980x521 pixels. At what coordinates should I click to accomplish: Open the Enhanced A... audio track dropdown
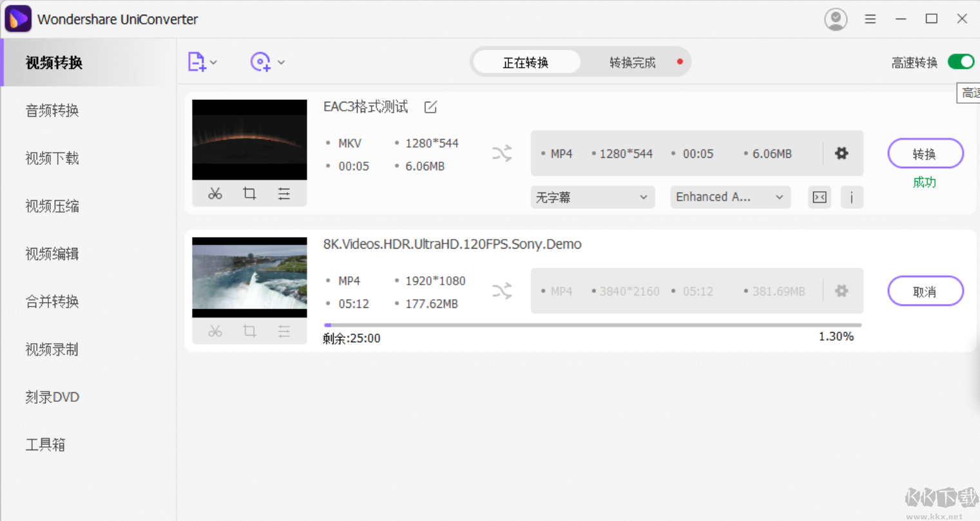coord(731,197)
